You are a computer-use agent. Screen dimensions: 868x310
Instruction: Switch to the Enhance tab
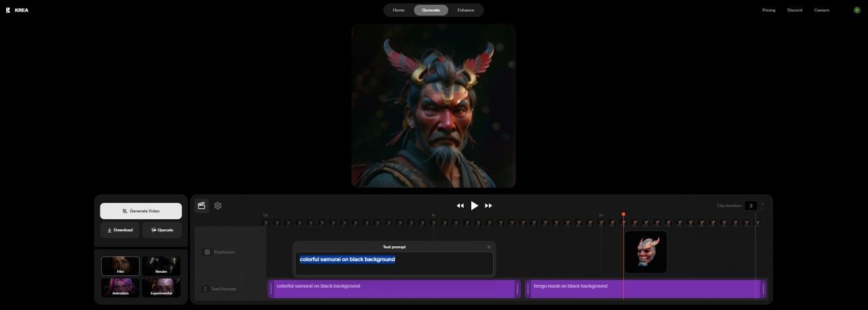466,10
